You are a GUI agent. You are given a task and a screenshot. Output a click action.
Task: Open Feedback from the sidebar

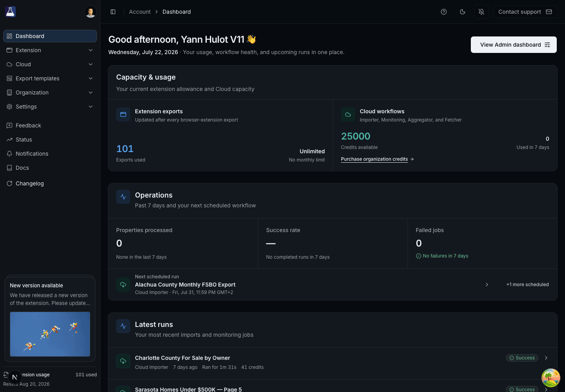(50, 125)
